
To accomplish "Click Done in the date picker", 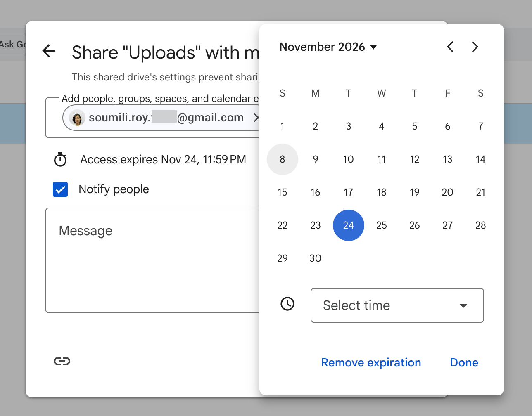I will [x=464, y=362].
